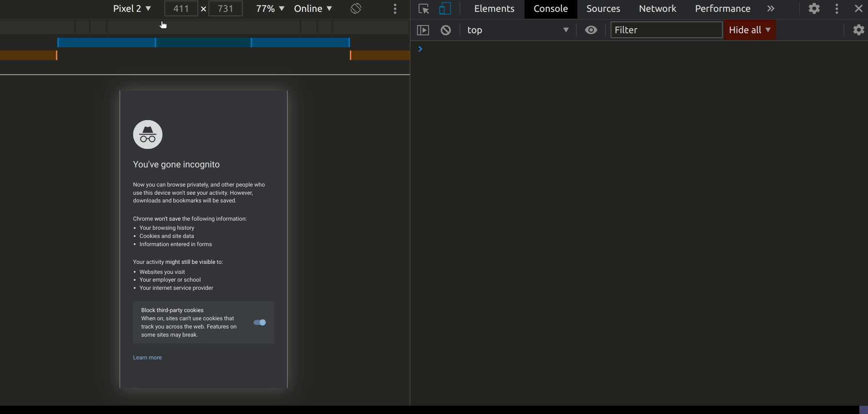Open console settings gear icon
This screenshot has height=414, width=868.
click(x=858, y=30)
